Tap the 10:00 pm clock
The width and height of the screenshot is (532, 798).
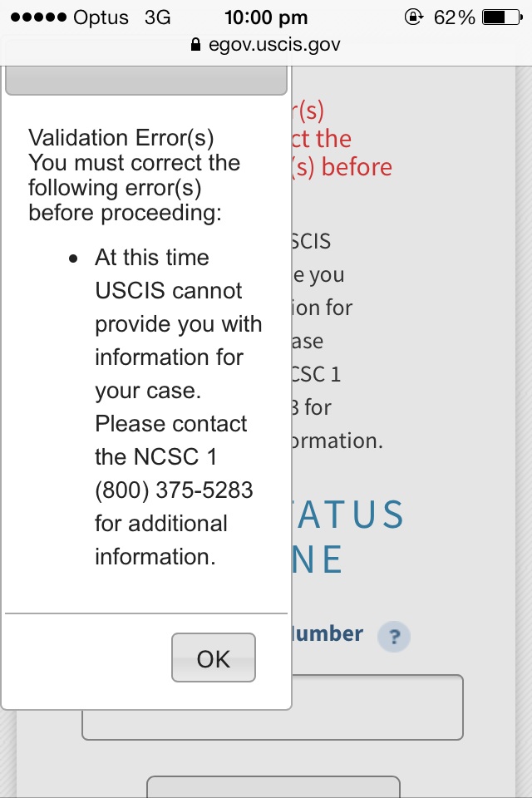[266, 17]
